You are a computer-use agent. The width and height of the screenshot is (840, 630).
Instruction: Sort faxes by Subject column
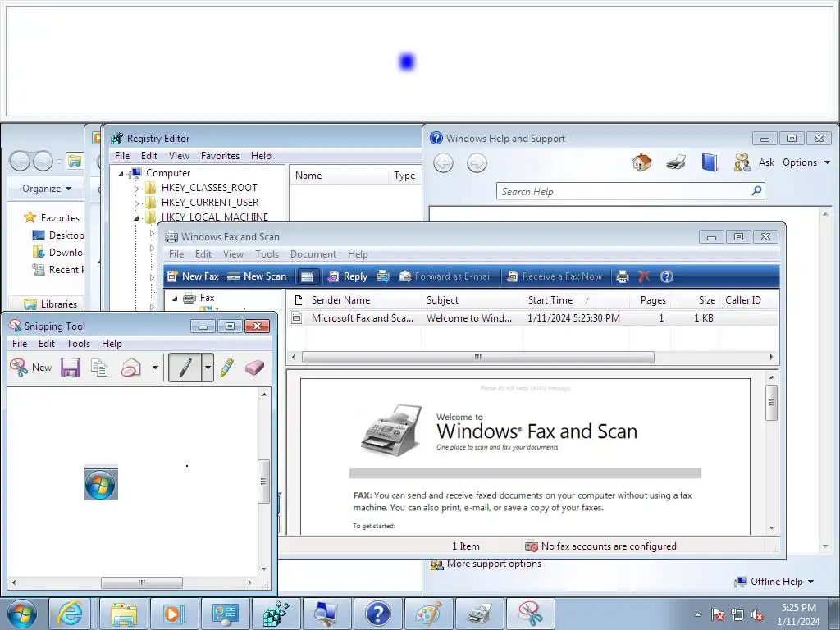472,300
